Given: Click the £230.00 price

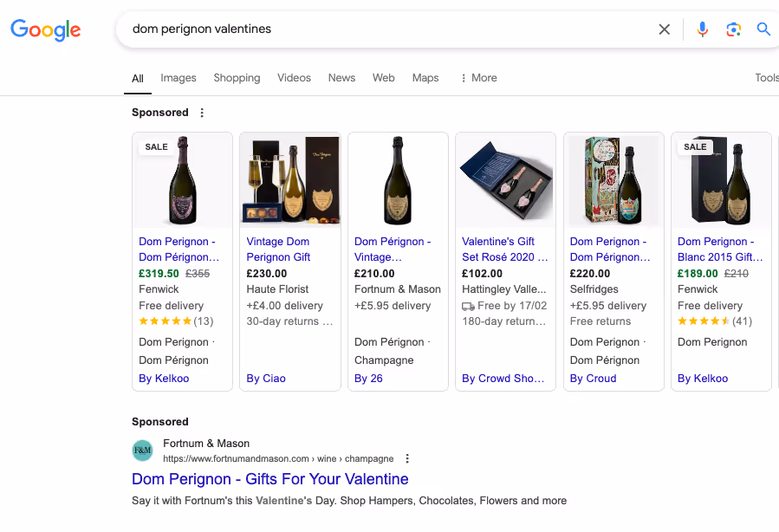Looking at the screenshot, I should 267,274.
